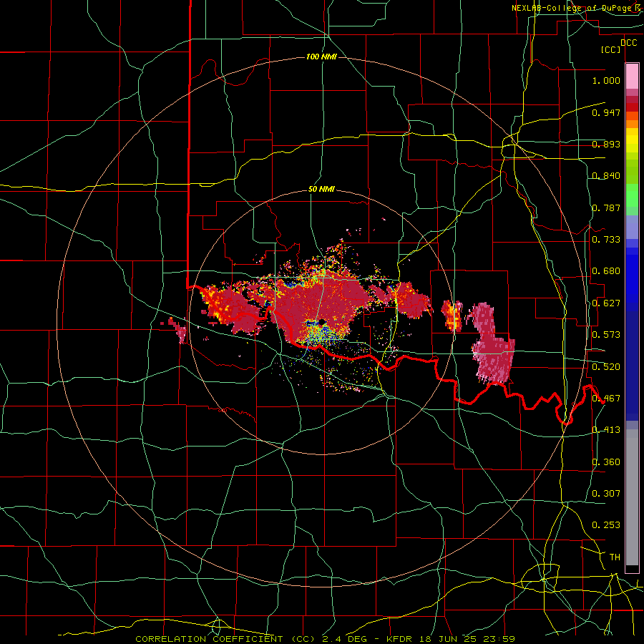644x644 pixels.
Task: Click the 0.947 scale value
Action: point(606,112)
